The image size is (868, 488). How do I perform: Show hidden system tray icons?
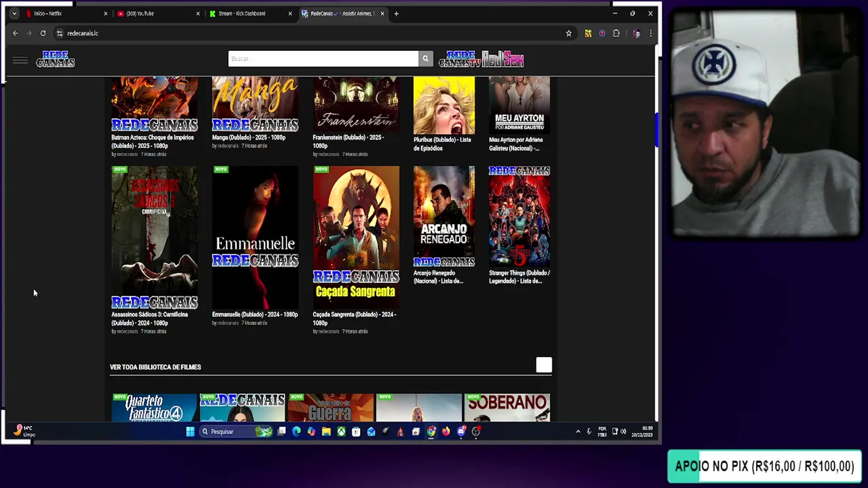(578, 432)
